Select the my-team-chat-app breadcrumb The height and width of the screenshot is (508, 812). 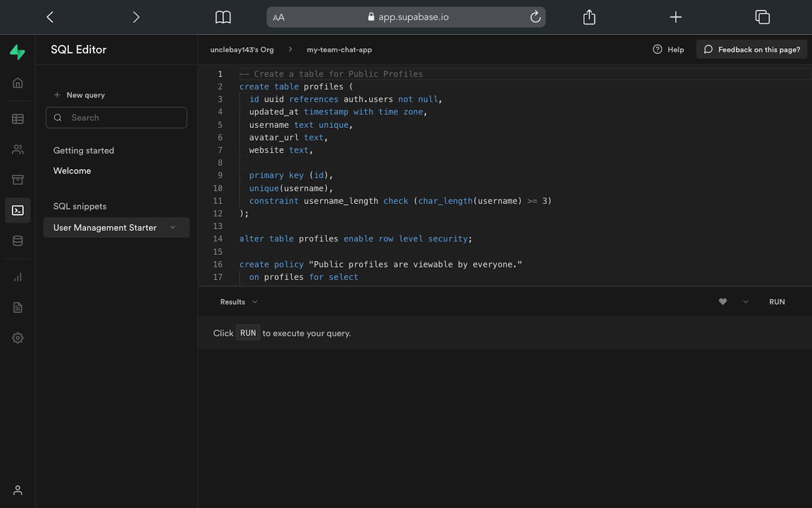(x=339, y=49)
